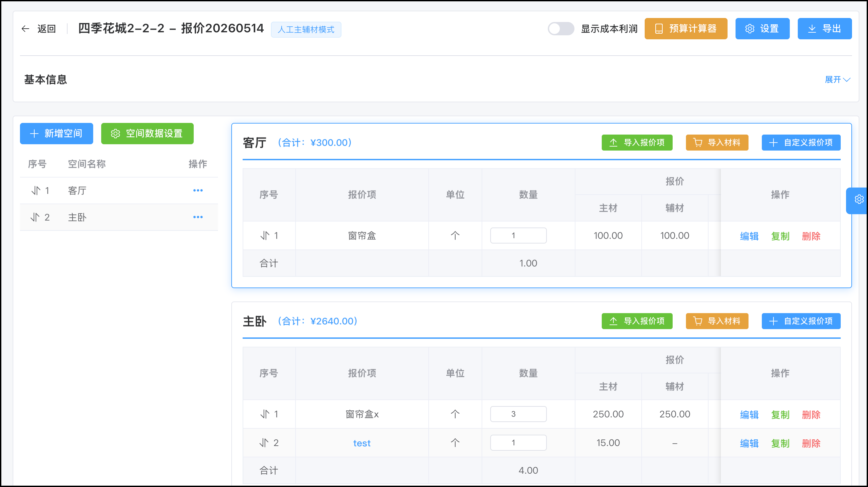This screenshot has height=487, width=868.
Task: Click the 新增空间 button
Action: (56, 134)
